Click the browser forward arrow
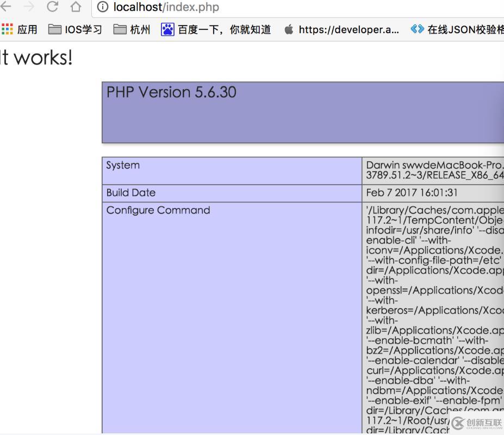Viewport: 504px width, 435px height. (29, 6)
